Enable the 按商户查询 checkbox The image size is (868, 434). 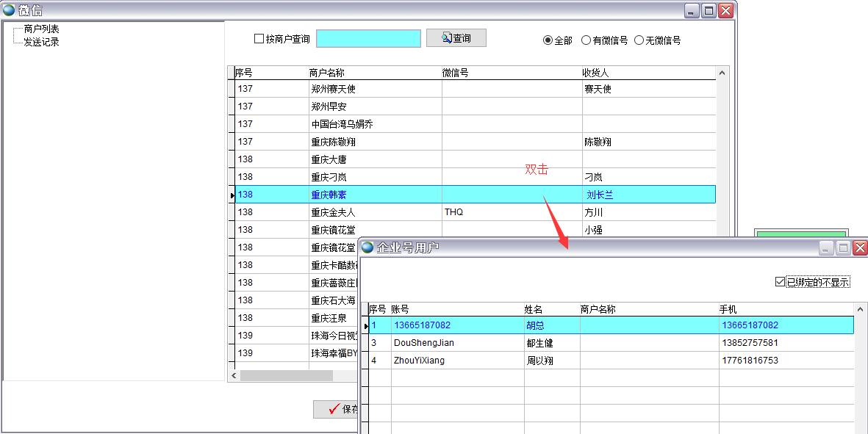(259, 39)
